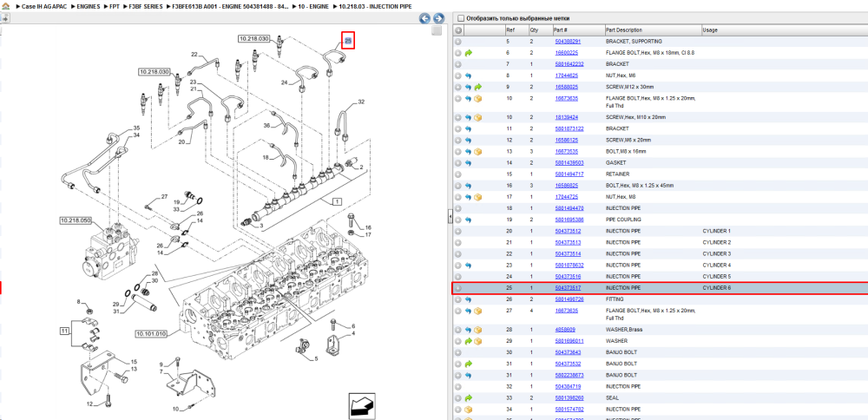Open part number link 5801642232
Image resolution: width=868 pixels, height=420 pixels.
(x=569, y=64)
